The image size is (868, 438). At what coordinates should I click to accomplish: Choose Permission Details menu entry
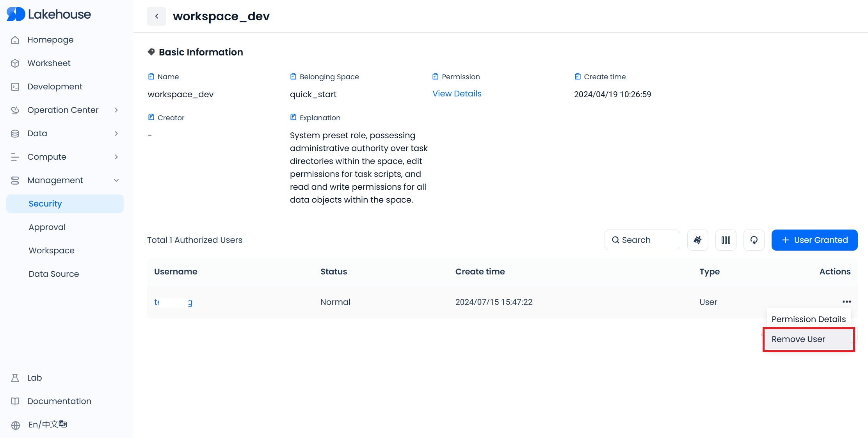808,319
